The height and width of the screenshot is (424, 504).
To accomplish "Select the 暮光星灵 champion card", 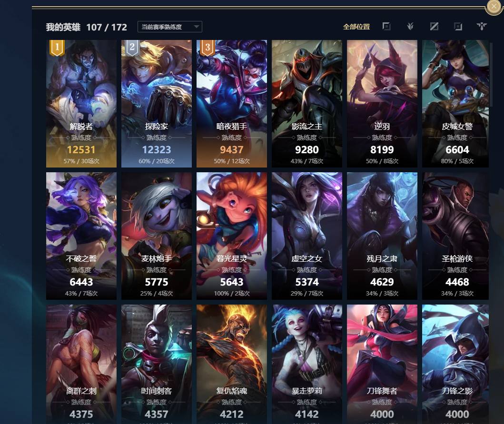I will click(x=232, y=236).
